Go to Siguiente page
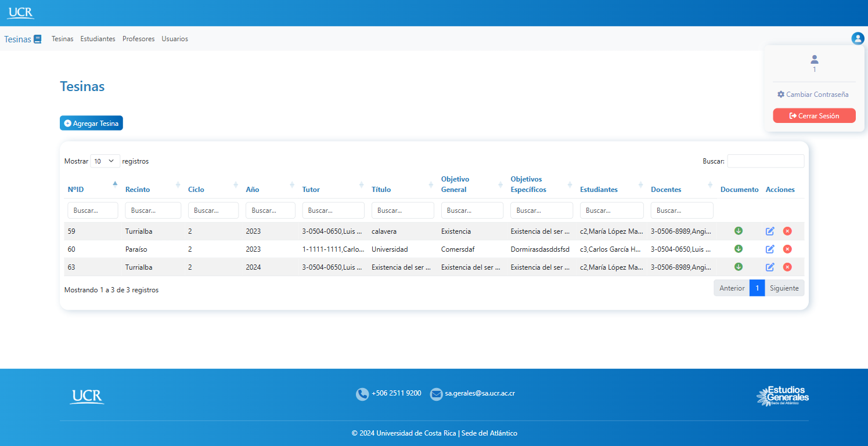868x446 pixels. 784,288
